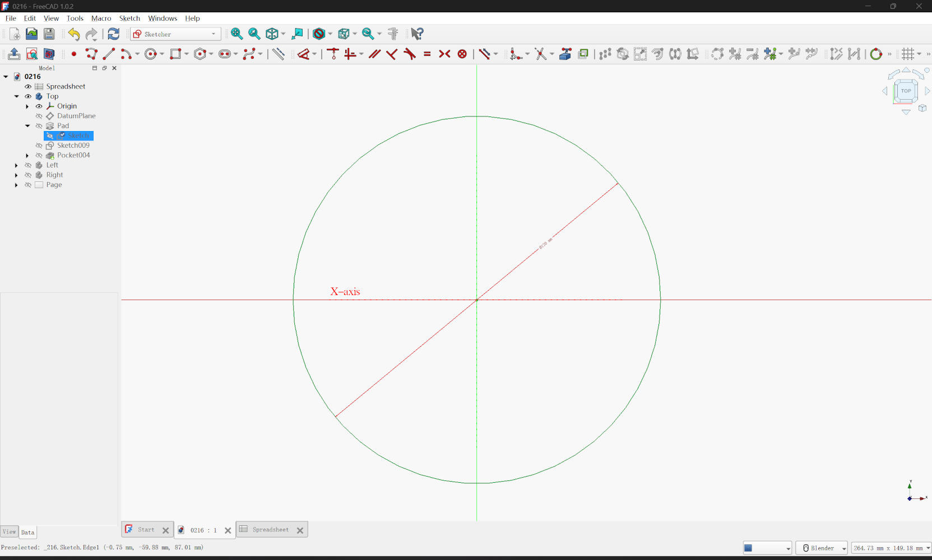Click the What's This help icon
This screenshot has width=932, height=560.
click(x=417, y=34)
